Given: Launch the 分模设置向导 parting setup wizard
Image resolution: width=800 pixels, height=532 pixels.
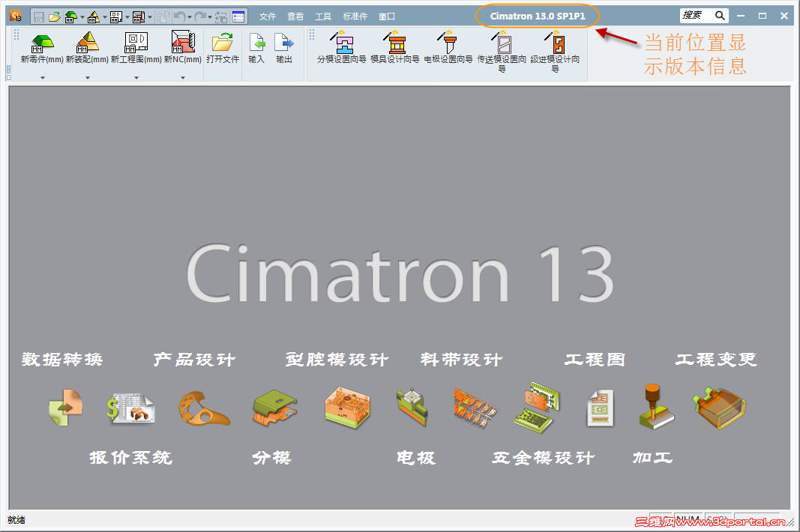Looking at the screenshot, I should 342,47.
